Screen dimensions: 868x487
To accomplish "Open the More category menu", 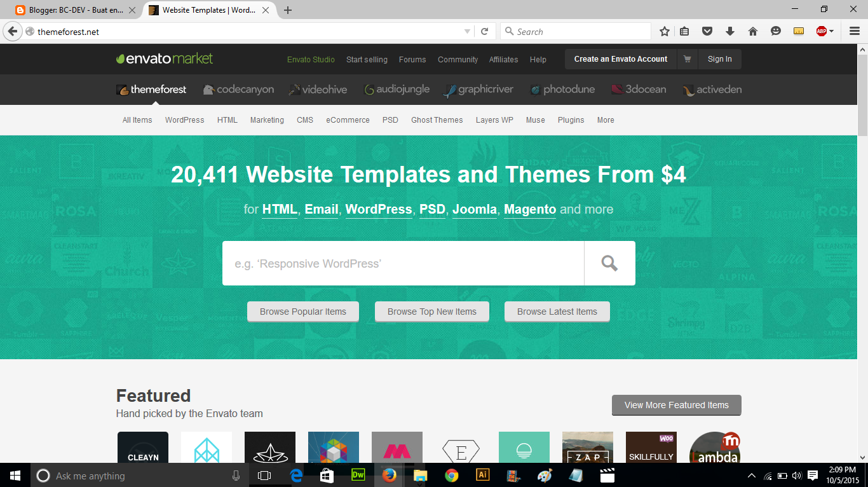I will [606, 120].
